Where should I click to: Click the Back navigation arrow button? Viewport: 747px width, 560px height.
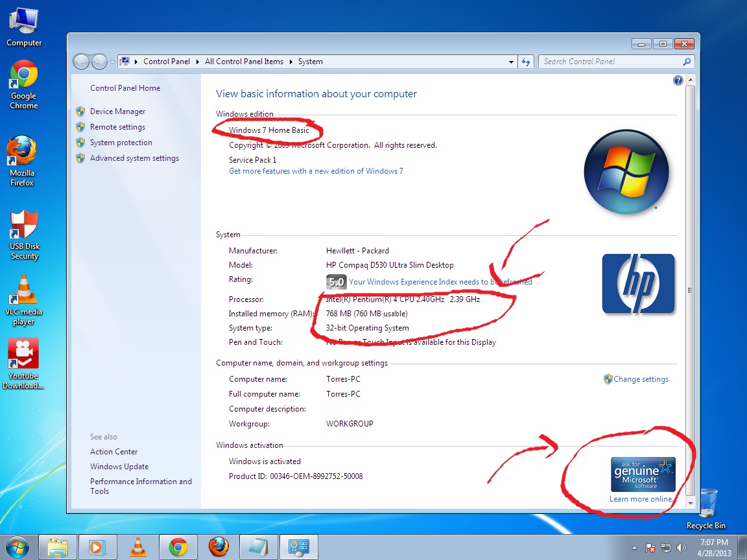point(82,62)
